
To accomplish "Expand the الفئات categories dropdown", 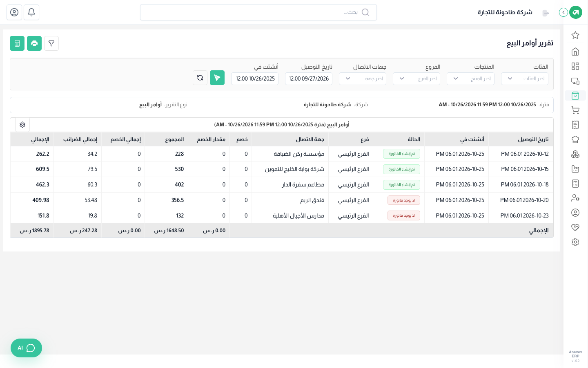I will (x=525, y=79).
